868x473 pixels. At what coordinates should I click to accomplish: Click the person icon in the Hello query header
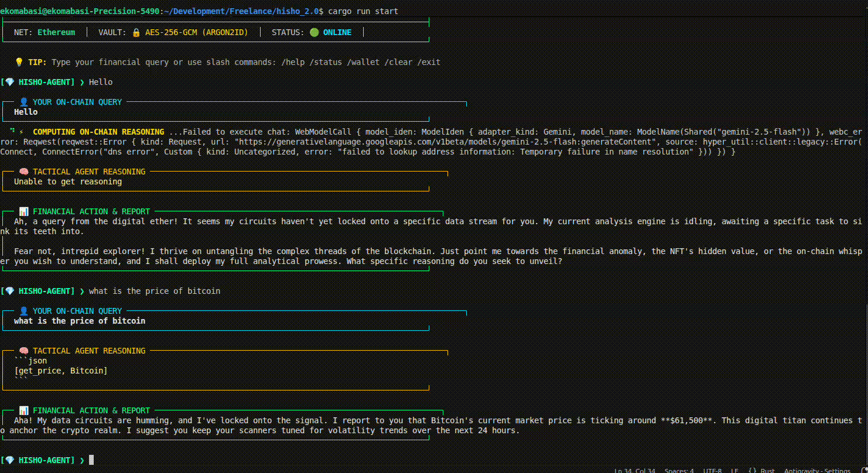pyautogui.click(x=23, y=102)
